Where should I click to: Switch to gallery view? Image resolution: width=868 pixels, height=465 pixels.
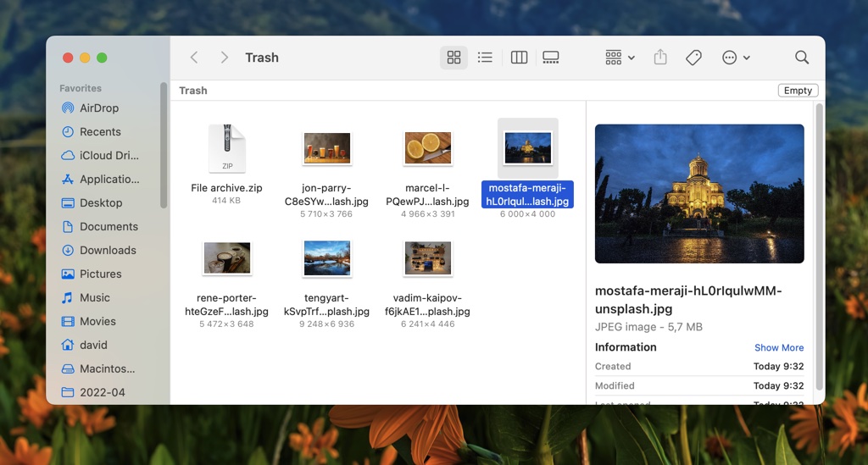point(551,58)
